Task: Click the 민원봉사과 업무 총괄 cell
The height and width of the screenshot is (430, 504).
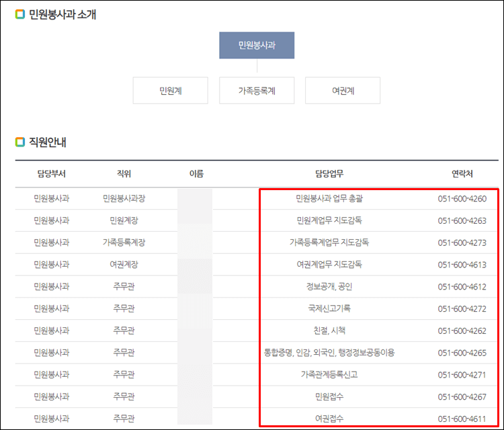Action: coord(329,199)
